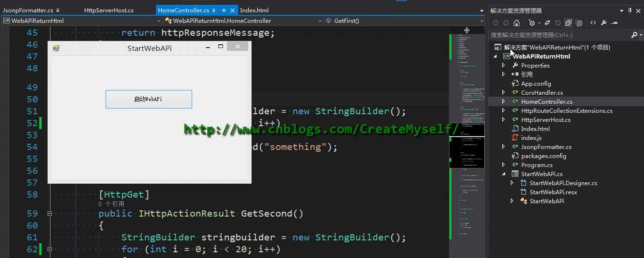Toggle the pin on HomeController.cs tab
644x258 pixels.
(x=224, y=10)
